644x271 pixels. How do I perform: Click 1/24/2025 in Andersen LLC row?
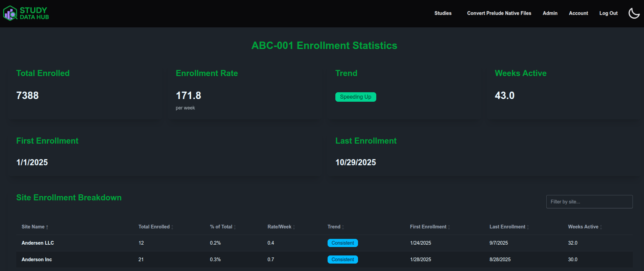(421, 243)
